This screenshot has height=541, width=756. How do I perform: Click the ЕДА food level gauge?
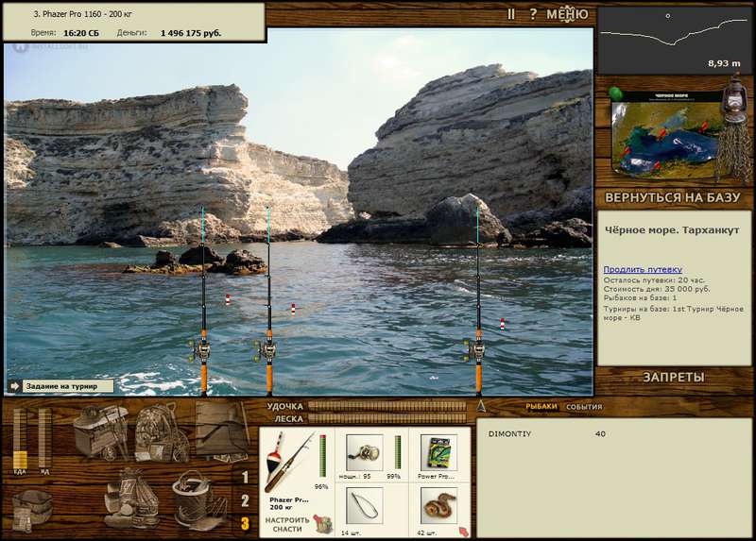[20, 438]
